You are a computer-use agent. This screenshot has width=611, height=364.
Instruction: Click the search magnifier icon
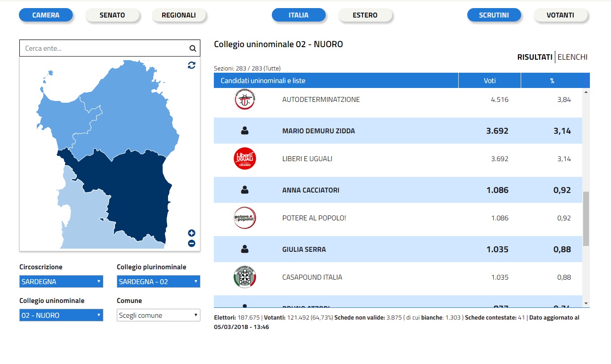click(x=193, y=48)
